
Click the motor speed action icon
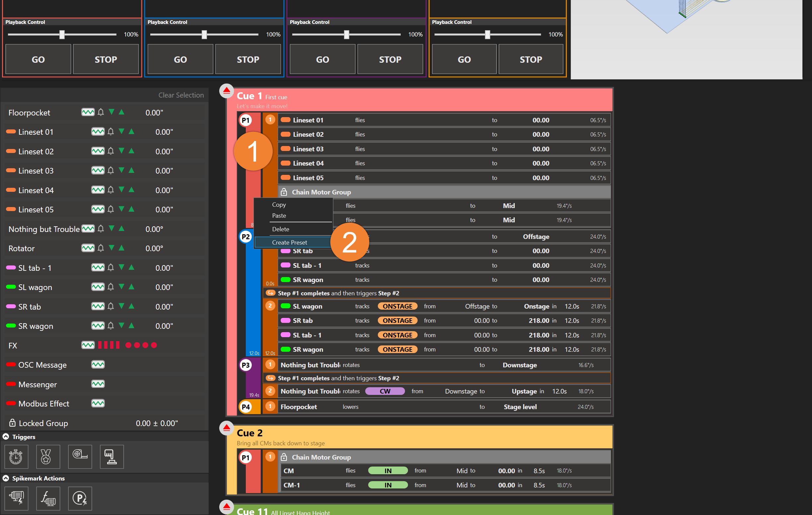[x=16, y=498]
